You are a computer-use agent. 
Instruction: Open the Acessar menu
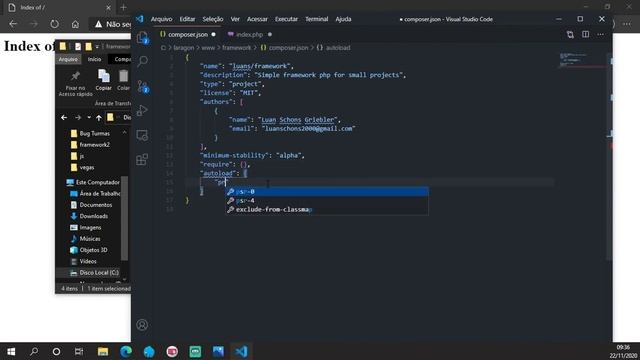point(257,19)
